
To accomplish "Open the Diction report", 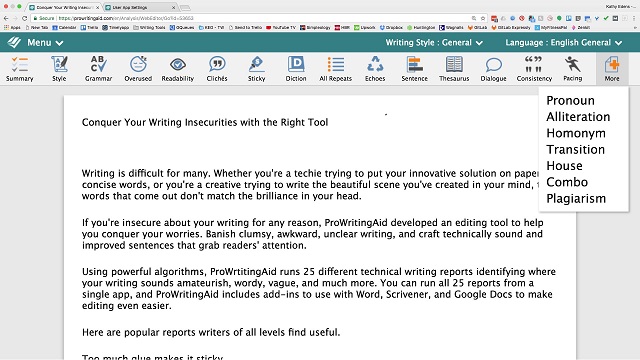I will [x=296, y=69].
